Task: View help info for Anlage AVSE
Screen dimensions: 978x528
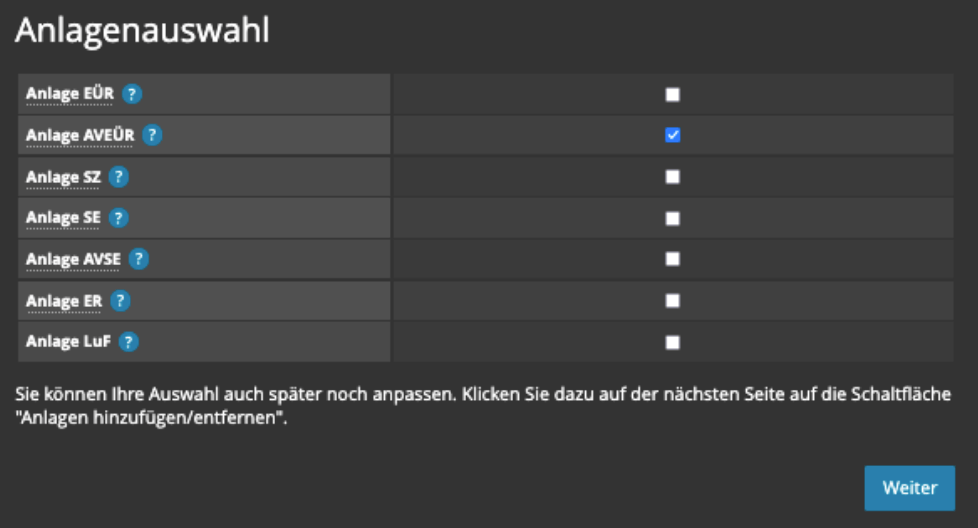Action: pyautogui.click(x=138, y=259)
